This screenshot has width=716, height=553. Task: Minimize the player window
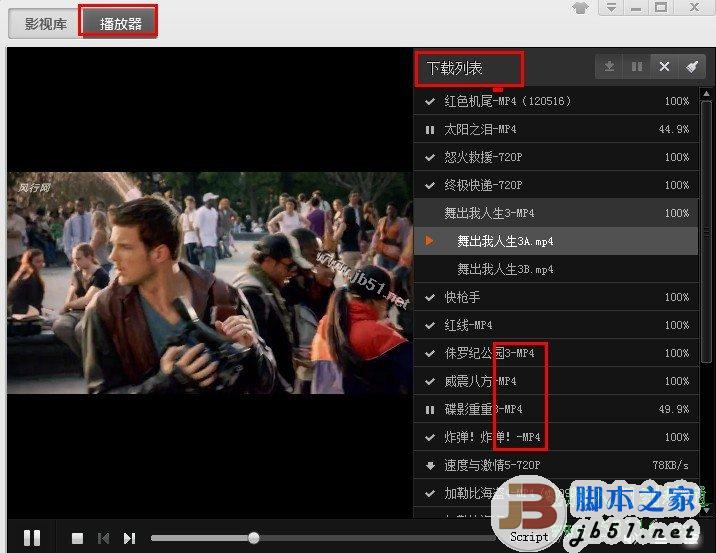(636, 7)
